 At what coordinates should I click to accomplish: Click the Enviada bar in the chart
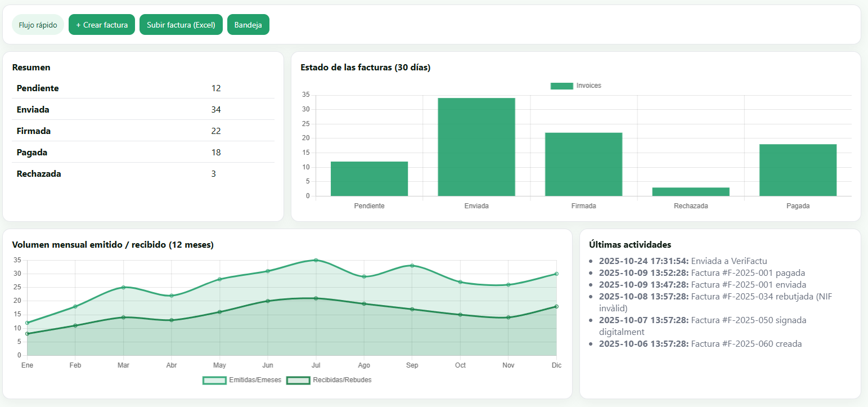click(476, 147)
